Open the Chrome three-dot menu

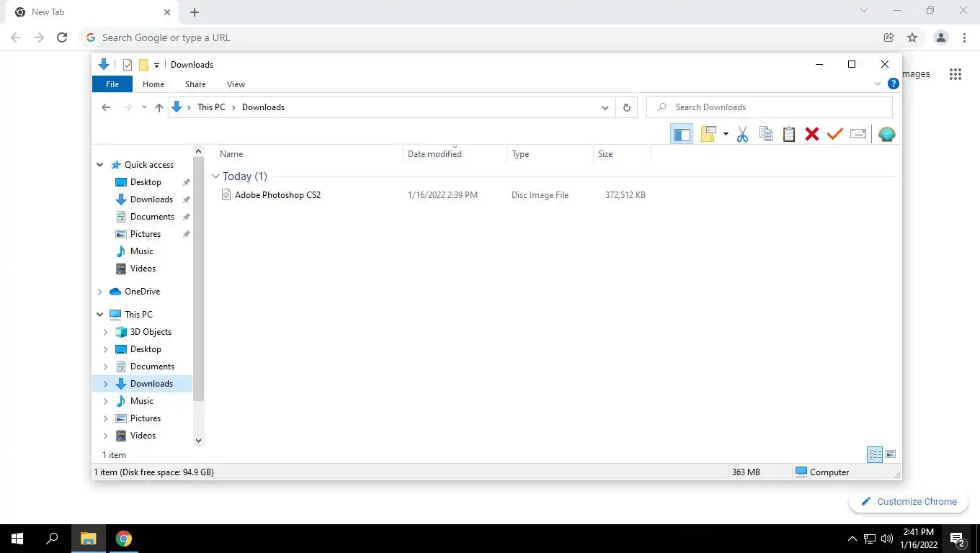tap(964, 37)
